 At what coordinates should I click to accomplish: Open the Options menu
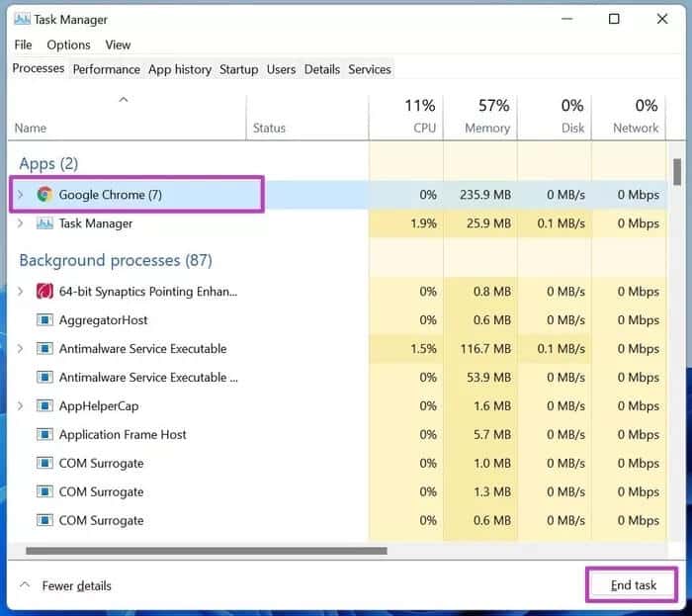point(68,45)
